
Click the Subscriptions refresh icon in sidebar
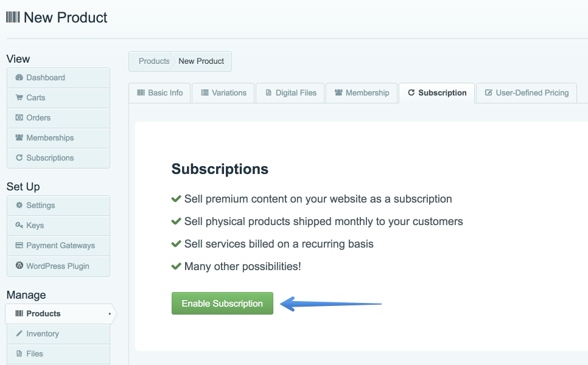[x=19, y=158]
